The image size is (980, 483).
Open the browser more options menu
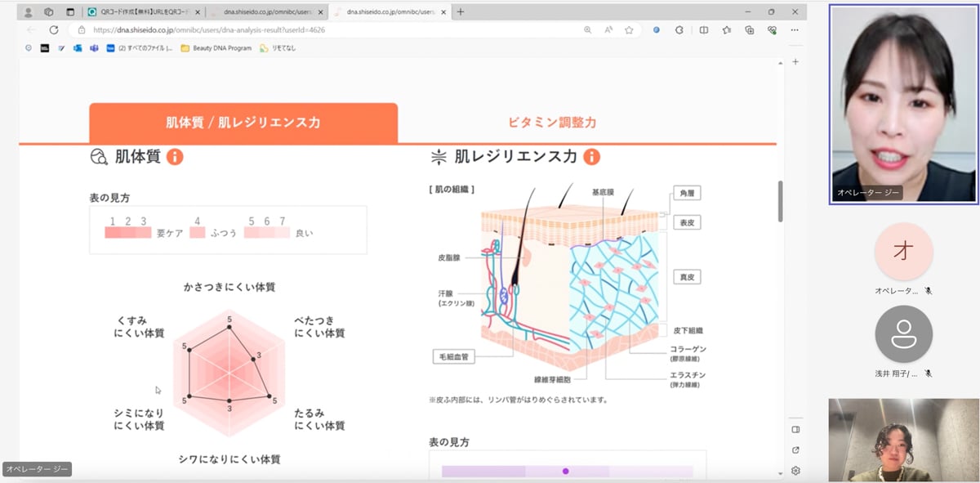coord(795,29)
